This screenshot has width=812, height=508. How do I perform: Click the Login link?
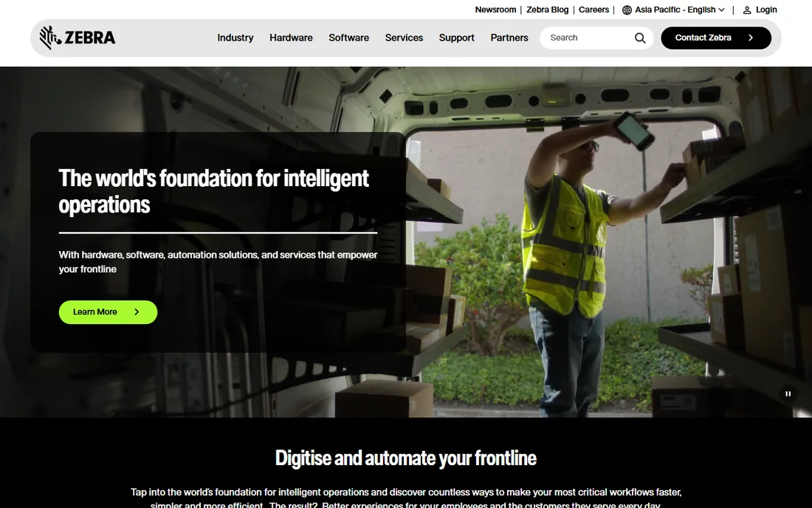coord(766,10)
